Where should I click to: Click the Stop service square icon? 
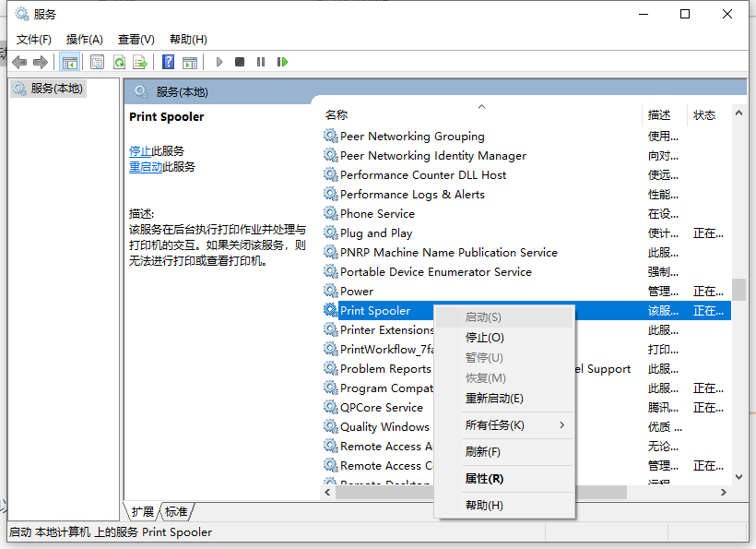240,62
